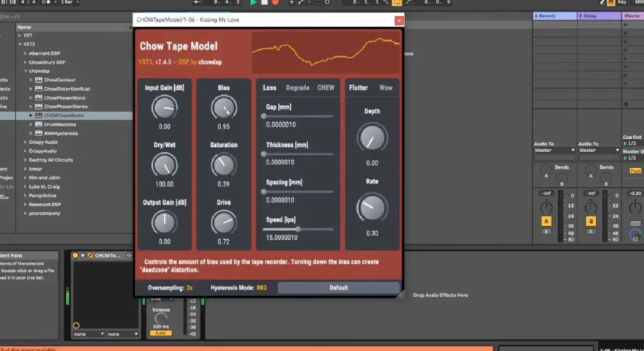Toggle the B return track activator
The height and width of the screenshot is (351, 644).
[591, 222]
